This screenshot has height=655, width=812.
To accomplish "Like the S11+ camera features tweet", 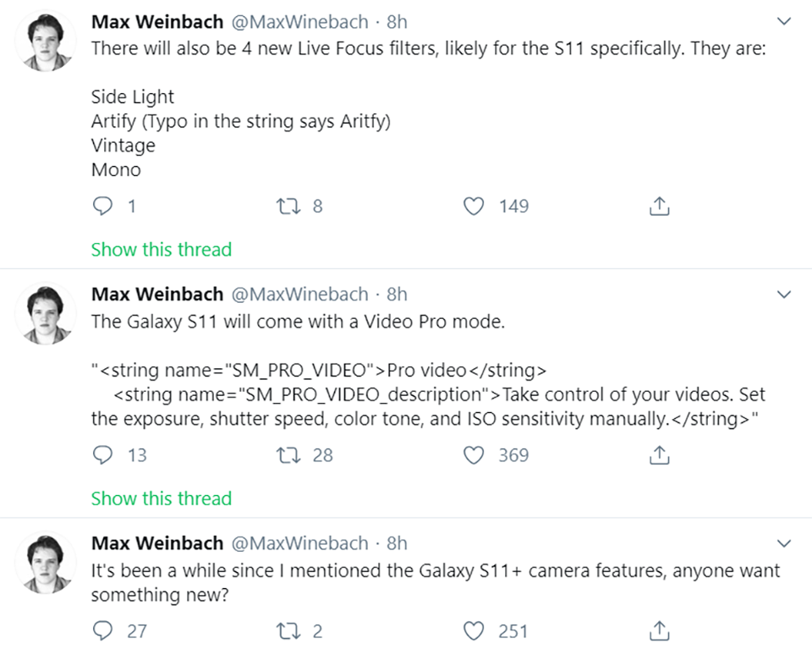I will point(474,630).
